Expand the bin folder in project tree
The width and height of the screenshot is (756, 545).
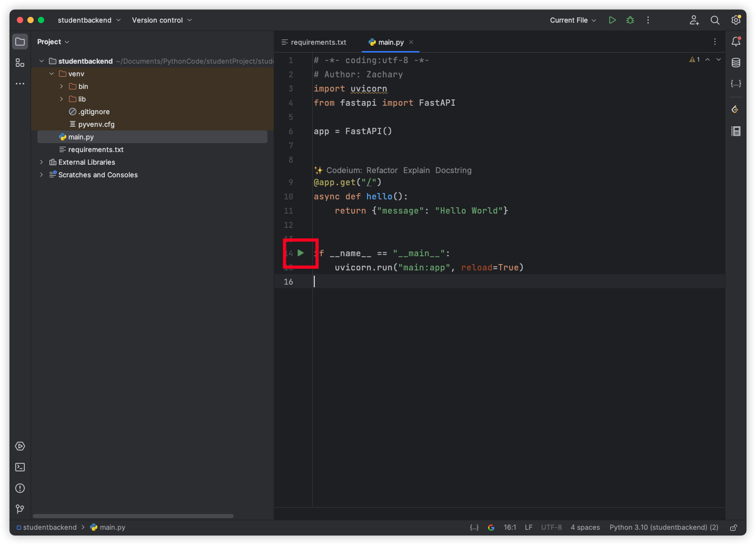click(x=62, y=86)
